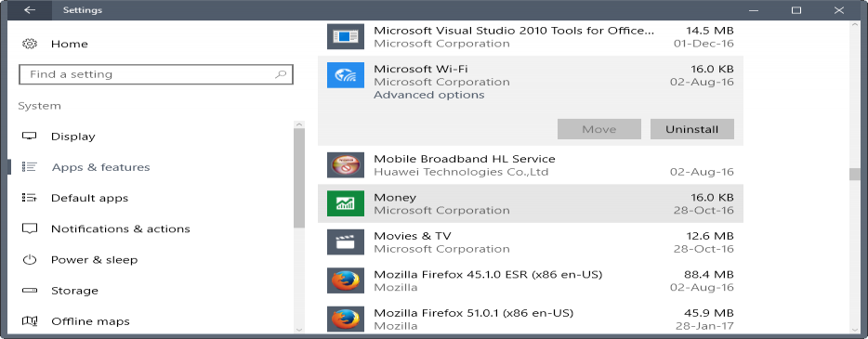Select Microsoft Visual Studio 2010 Tools entry
This screenshot has height=339, width=868.
pos(531,36)
